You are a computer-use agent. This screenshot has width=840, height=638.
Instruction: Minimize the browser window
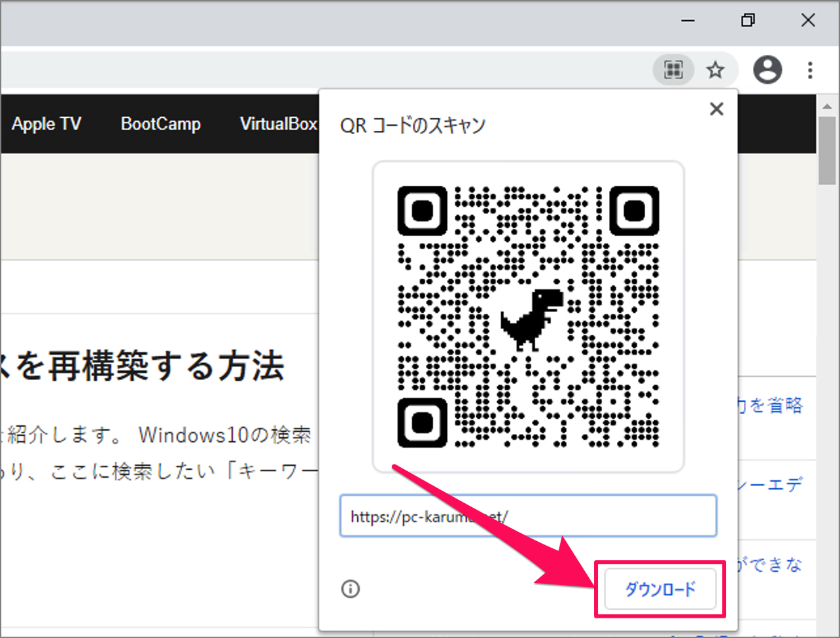point(688,21)
